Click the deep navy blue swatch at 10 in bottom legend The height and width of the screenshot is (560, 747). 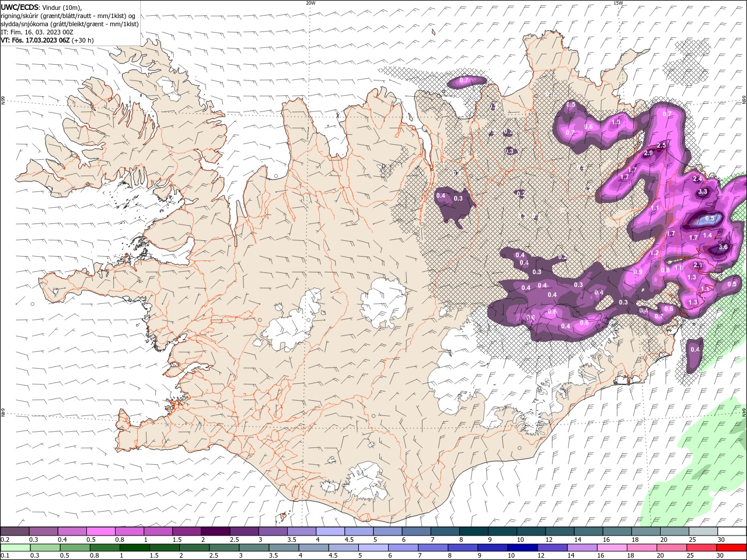tap(522, 548)
